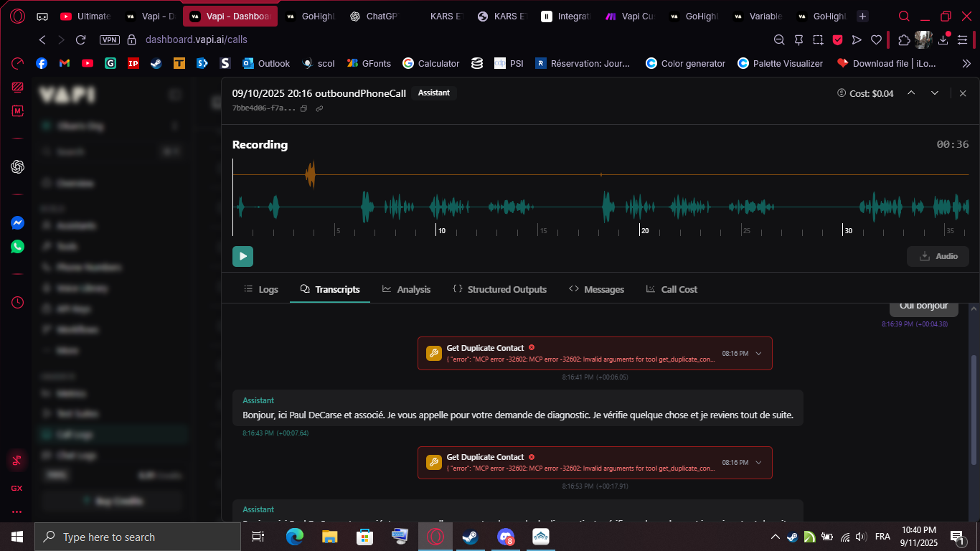The height and width of the screenshot is (551, 980).
Task: Switch to the Integrations browser tab
Action: [x=567, y=16]
